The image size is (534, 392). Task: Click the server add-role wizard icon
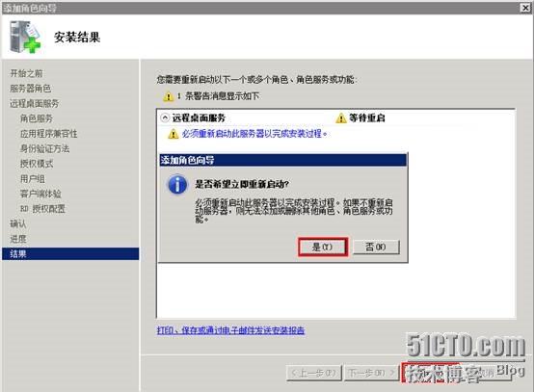pyautogui.click(x=25, y=38)
